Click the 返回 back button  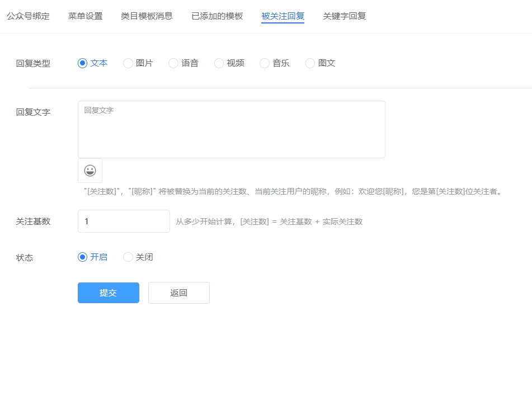click(178, 293)
